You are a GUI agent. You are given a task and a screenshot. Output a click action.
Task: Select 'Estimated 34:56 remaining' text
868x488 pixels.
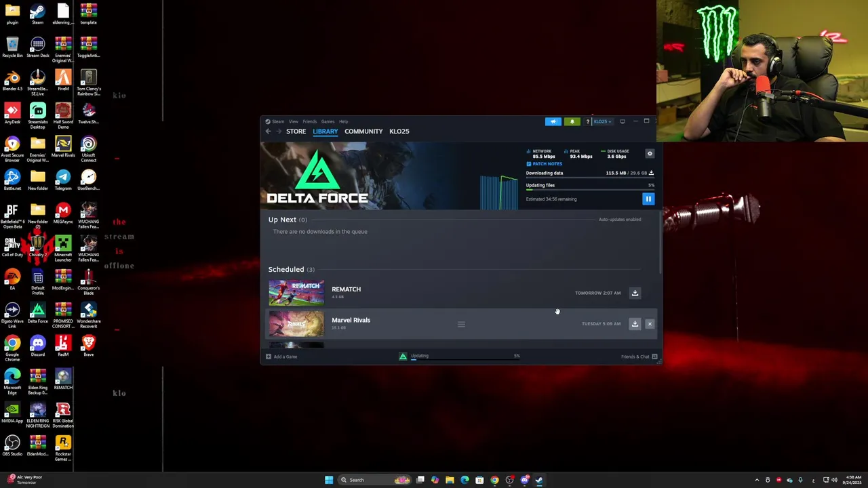pos(551,199)
